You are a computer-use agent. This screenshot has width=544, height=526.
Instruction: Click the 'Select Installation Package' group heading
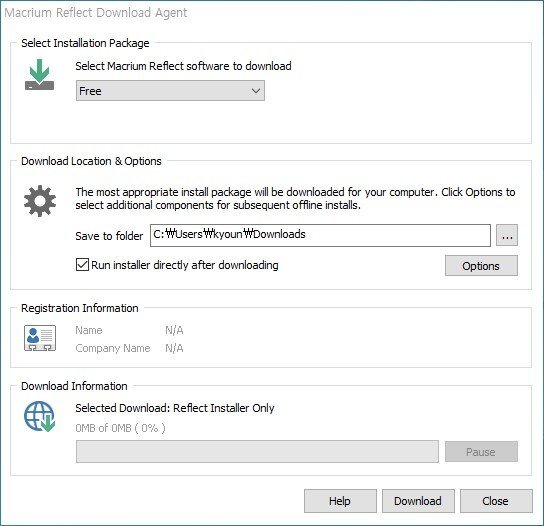click(x=85, y=43)
